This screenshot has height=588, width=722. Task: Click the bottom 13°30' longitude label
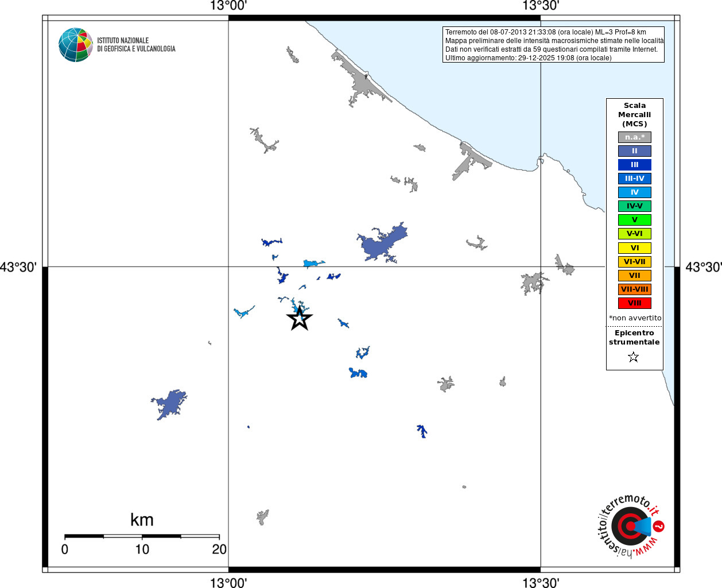tap(541, 582)
